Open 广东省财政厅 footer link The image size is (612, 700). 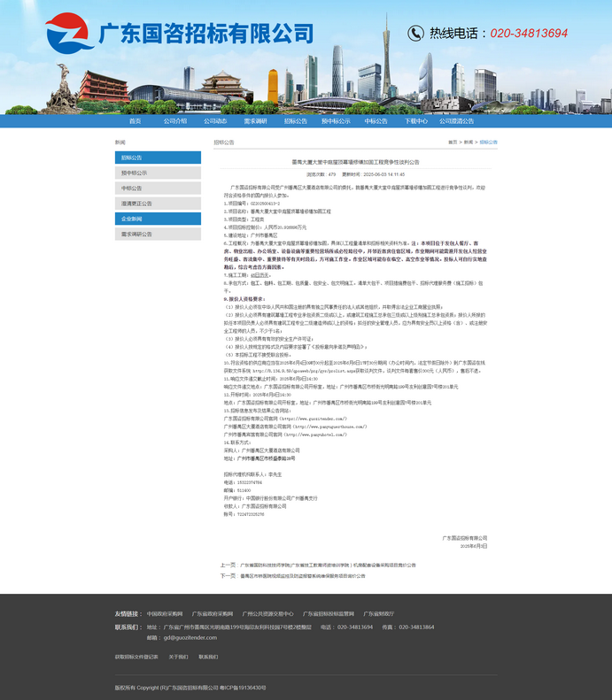pyautogui.click(x=379, y=614)
